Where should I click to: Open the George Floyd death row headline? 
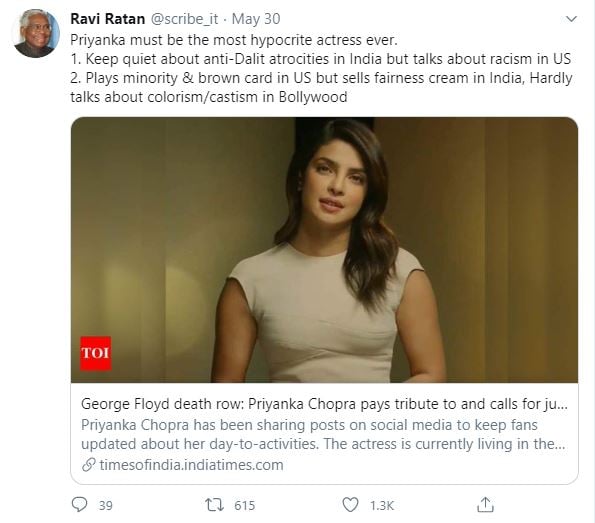click(324, 404)
